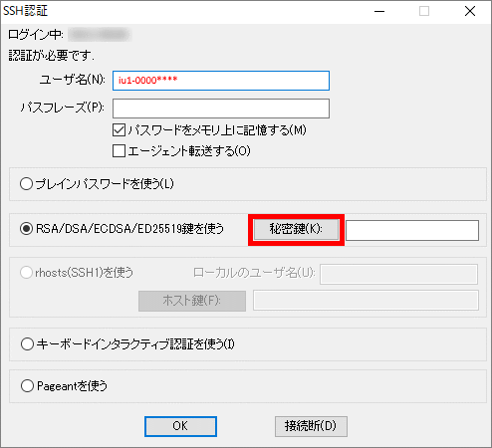Confirm login with the OK button
Screen dimensions: 492x448
click(x=180, y=426)
